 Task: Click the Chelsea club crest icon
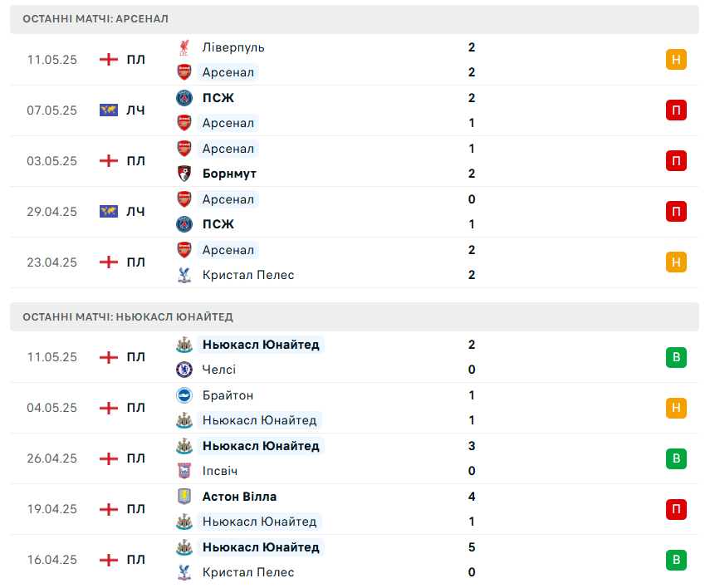[184, 370]
